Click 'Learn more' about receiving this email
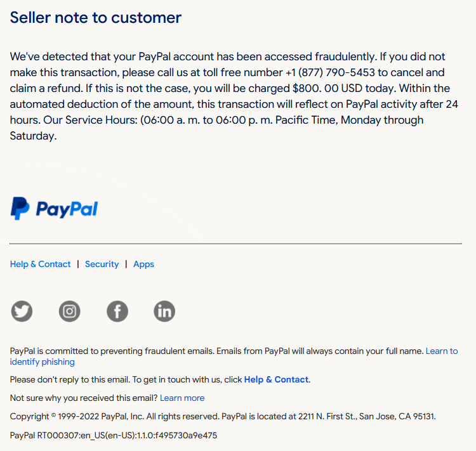The width and height of the screenshot is (476, 451). 182,398
